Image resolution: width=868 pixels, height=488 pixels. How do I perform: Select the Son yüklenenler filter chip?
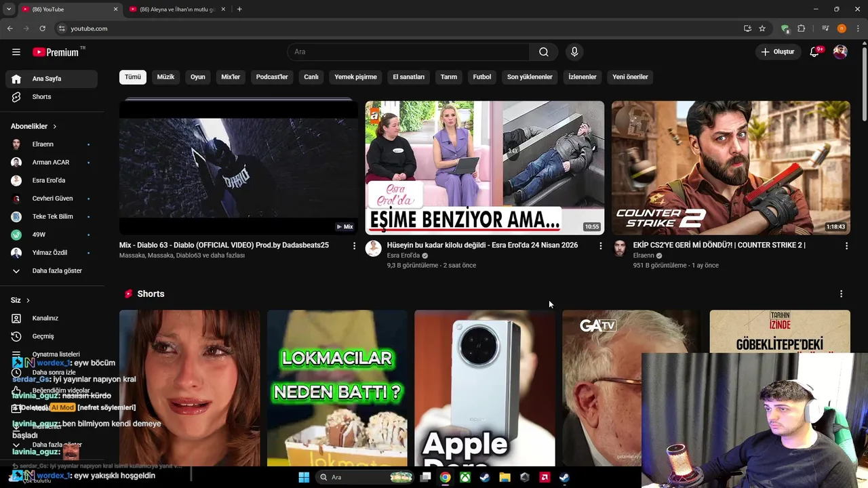530,77
